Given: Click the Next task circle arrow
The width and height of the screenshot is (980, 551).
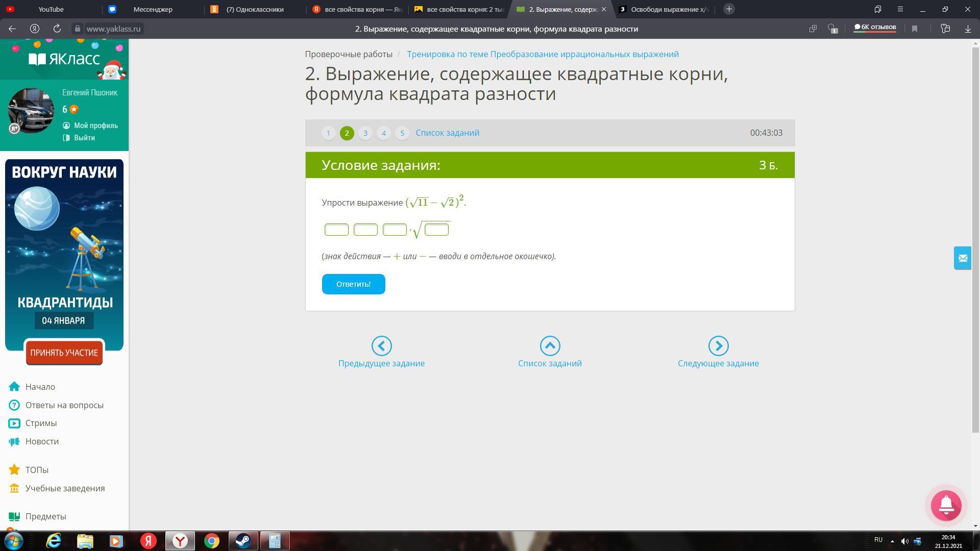Looking at the screenshot, I should [x=718, y=346].
